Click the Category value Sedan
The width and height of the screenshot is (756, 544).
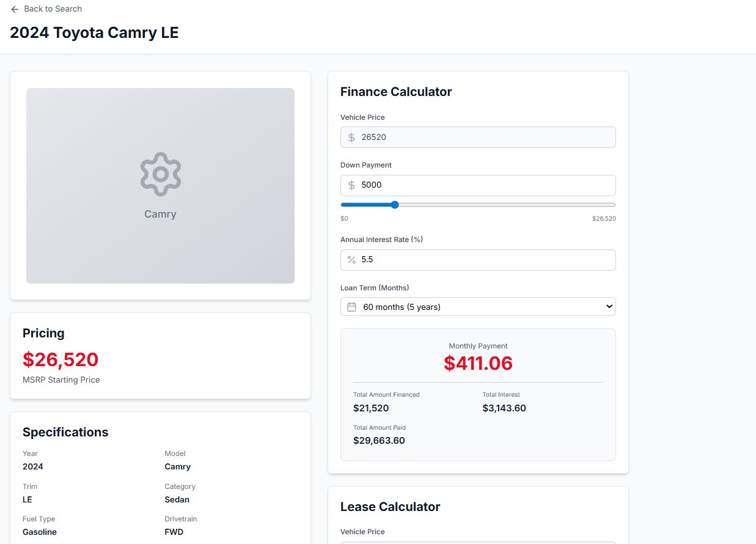click(x=177, y=499)
